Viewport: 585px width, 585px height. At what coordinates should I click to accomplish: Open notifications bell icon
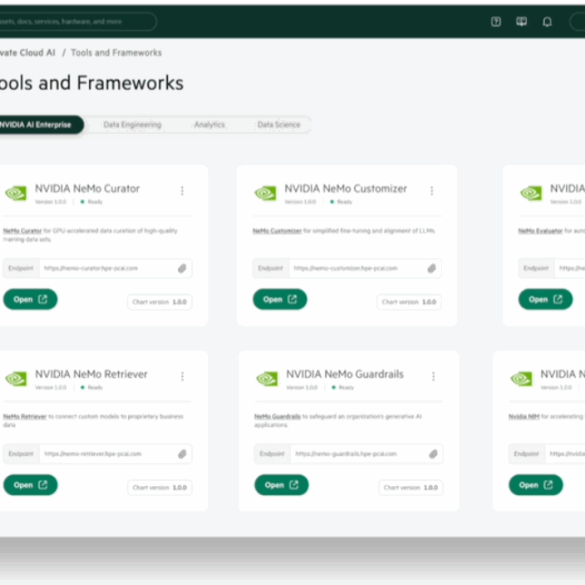pos(547,22)
